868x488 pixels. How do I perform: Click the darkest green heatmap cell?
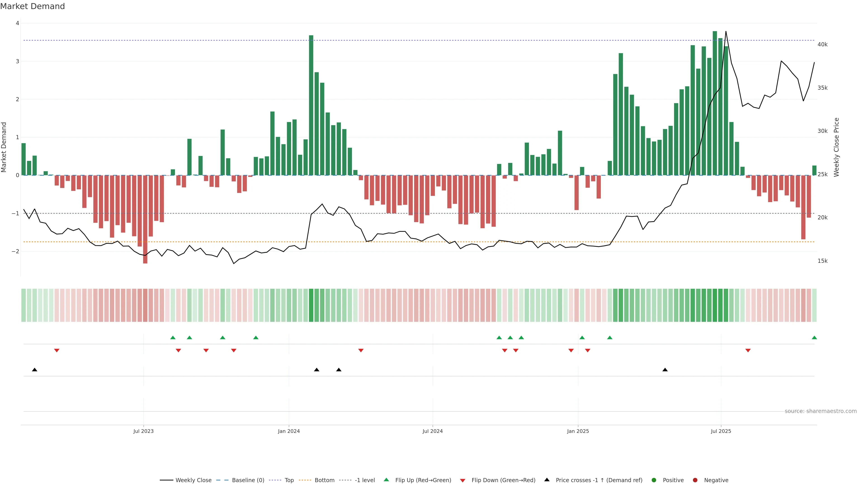(x=715, y=305)
